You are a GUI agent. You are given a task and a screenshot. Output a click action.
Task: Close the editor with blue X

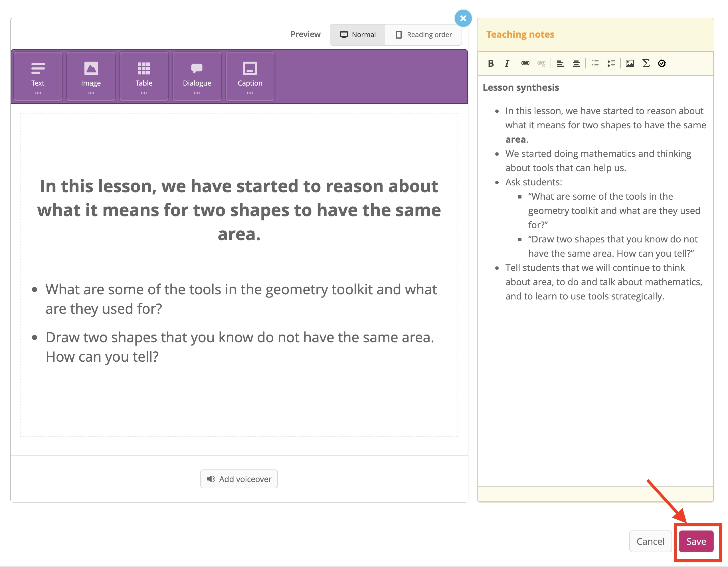463,18
